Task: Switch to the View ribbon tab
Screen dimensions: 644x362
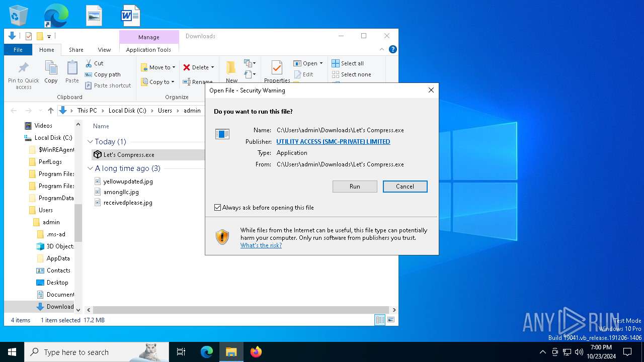Action: pyautogui.click(x=104, y=50)
